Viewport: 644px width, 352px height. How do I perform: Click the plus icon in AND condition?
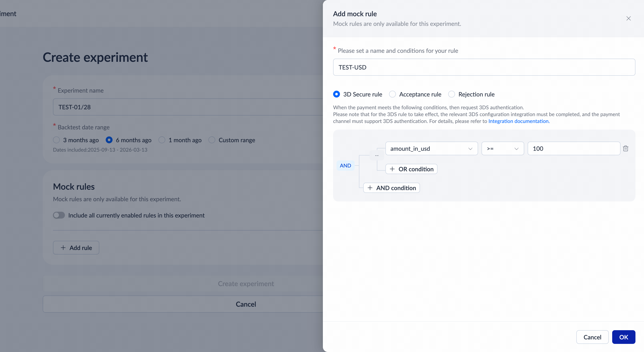coord(370,188)
